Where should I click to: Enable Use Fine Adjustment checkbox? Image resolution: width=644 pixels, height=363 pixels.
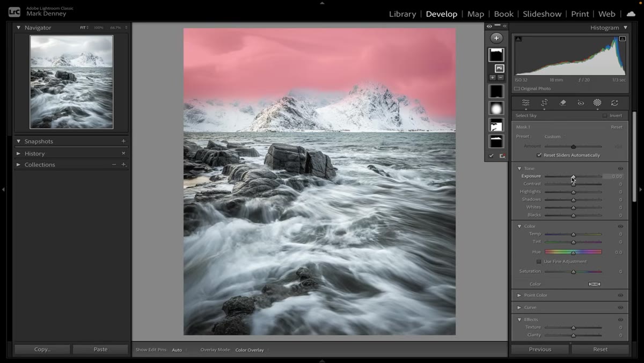pyautogui.click(x=539, y=262)
